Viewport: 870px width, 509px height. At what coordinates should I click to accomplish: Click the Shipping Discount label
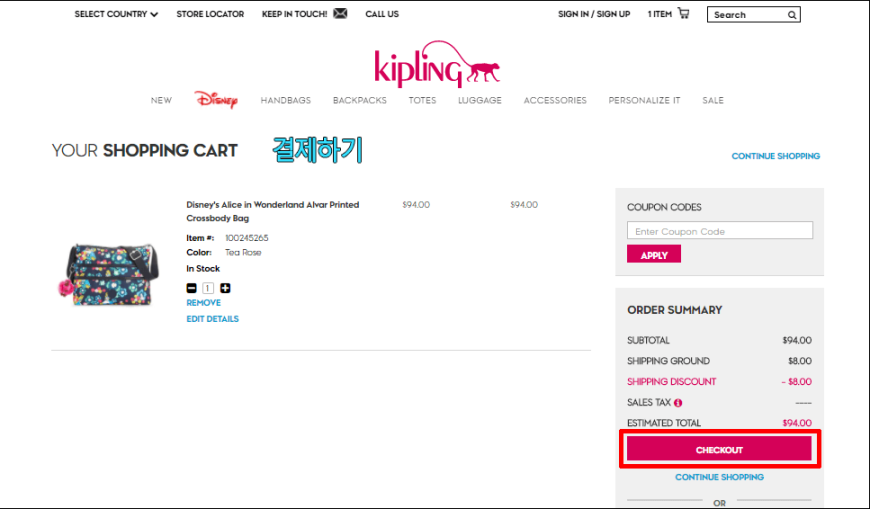(671, 382)
